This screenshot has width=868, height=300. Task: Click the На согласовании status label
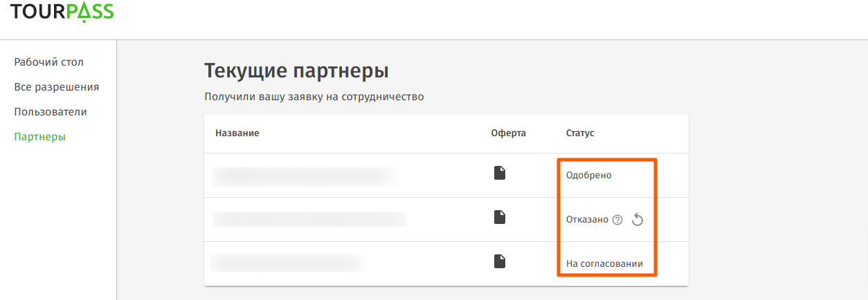(x=604, y=264)
